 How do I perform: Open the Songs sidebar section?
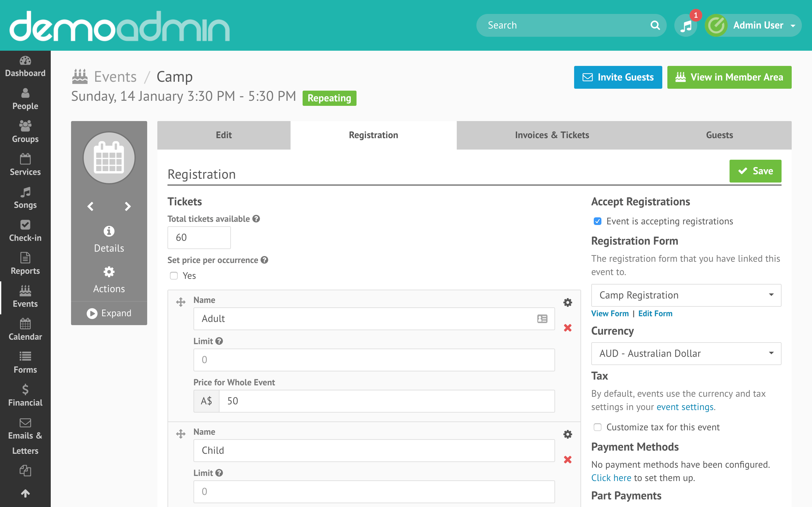(x=25, y=198)
